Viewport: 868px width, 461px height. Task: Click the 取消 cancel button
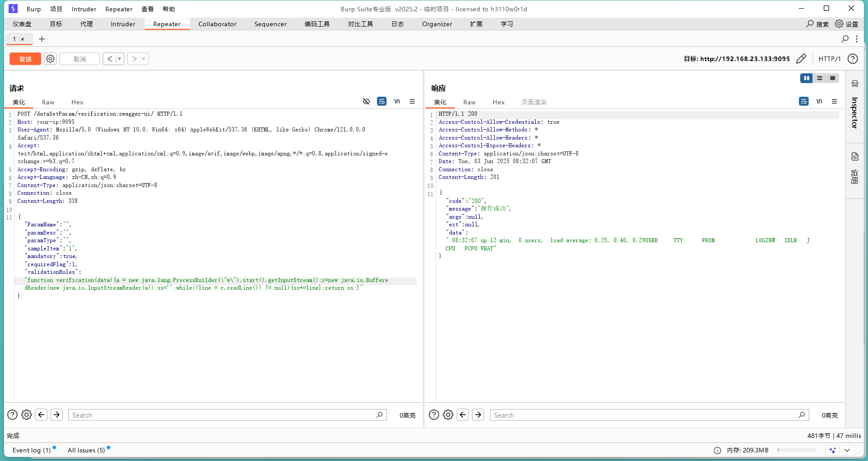[x=80, y=59]
